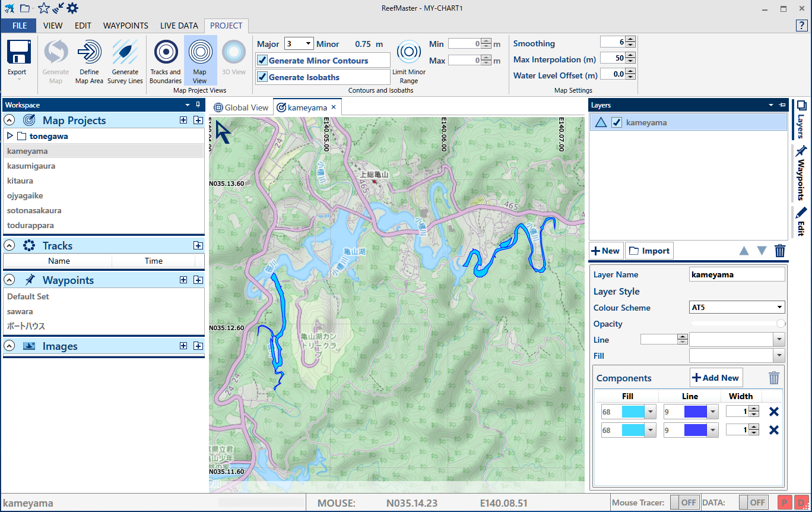This screenshot has height=512, width=812.
Task: Click the help question mark icon
Action: click(x=801, y=25)
